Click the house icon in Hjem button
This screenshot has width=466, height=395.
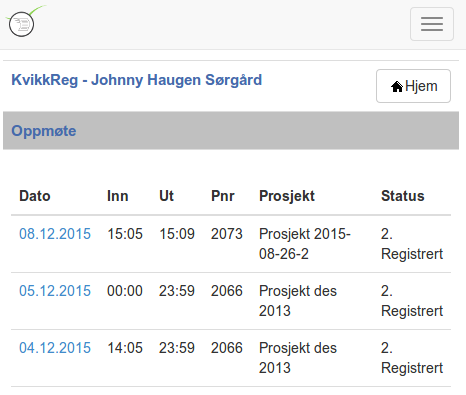coord(397,86)
